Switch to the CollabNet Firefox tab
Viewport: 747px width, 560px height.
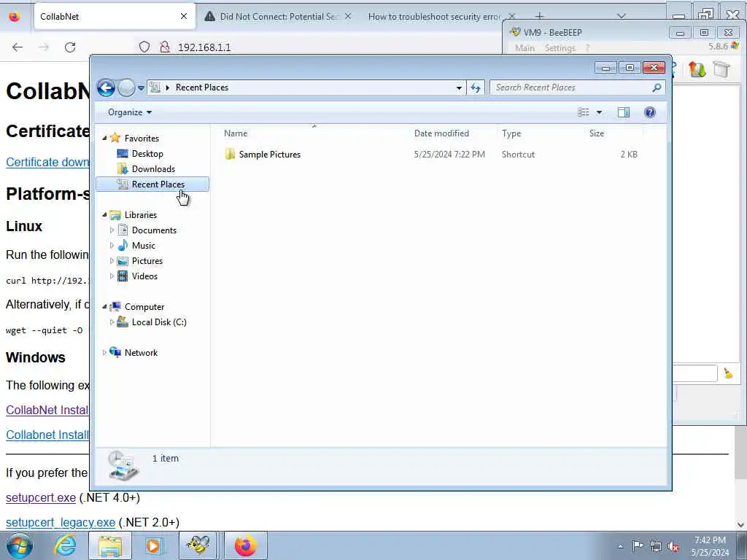(115, 17)
